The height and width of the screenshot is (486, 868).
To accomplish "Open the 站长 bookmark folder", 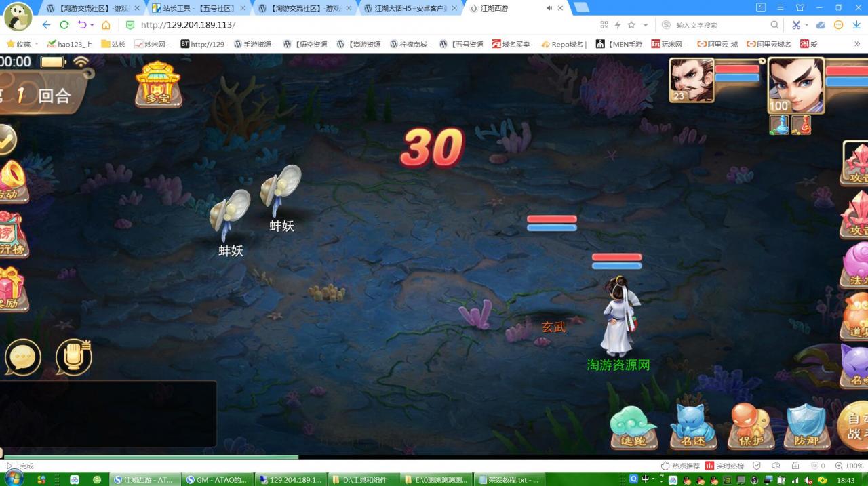I will pyautogui.click(x=113, y=44).
